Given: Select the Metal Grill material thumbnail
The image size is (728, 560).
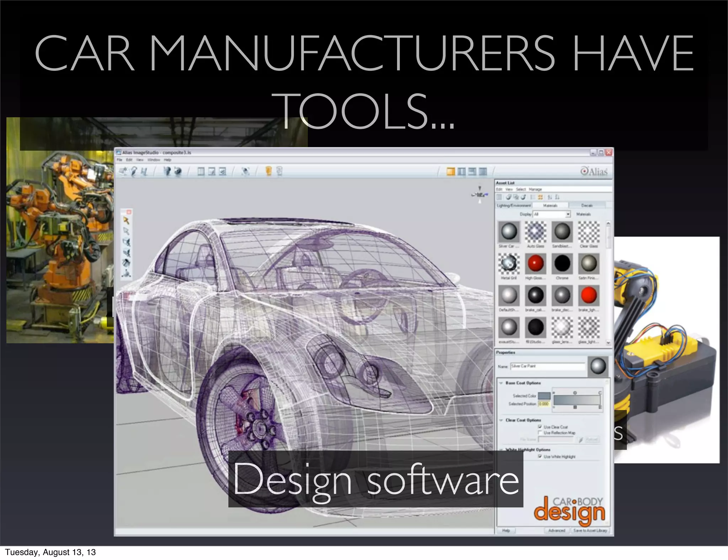Looking at the screenshot, I should click(509, 264).
